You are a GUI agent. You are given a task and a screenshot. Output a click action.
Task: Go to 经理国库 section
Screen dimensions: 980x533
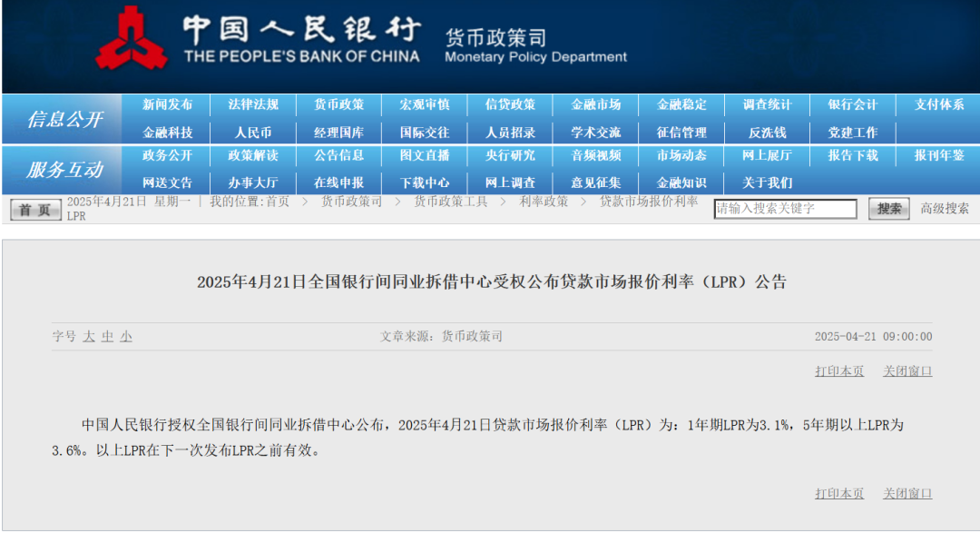(x=338, y=133)
